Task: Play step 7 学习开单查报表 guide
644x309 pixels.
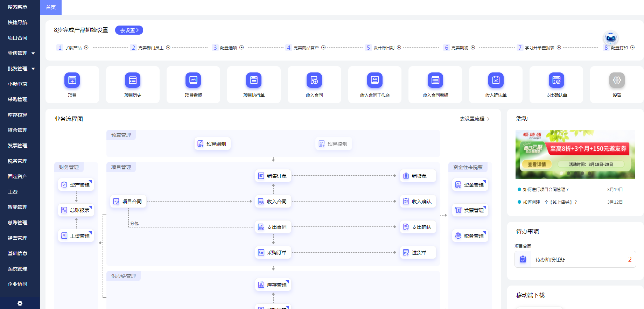Action: pyautogui.click(x=559, y=48)
